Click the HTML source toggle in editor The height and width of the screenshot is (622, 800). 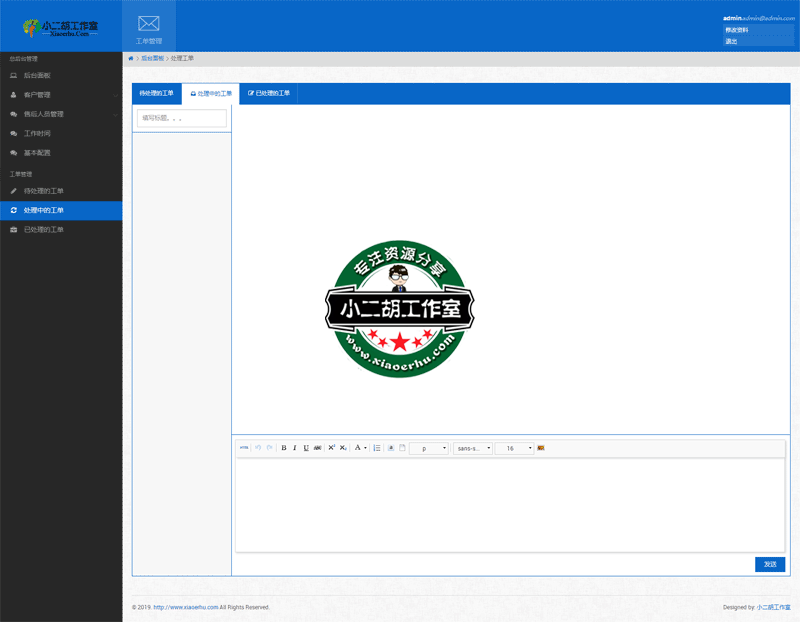pos(244,448)
